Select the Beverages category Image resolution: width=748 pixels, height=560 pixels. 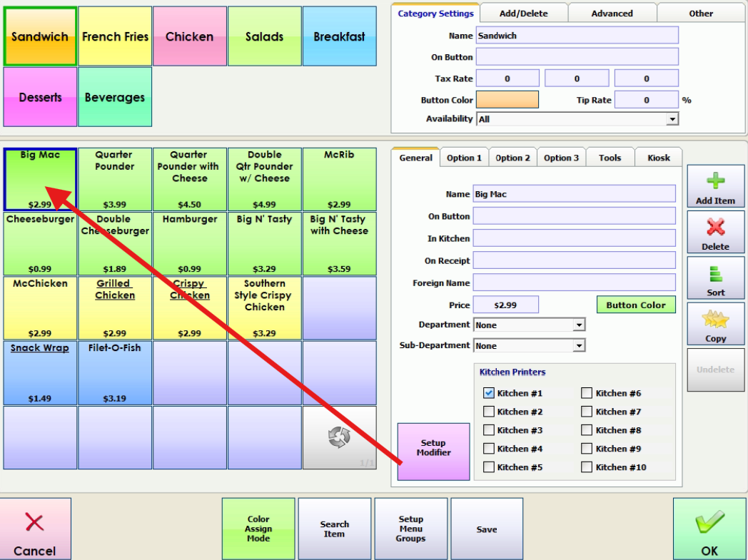tap(115, 97)
